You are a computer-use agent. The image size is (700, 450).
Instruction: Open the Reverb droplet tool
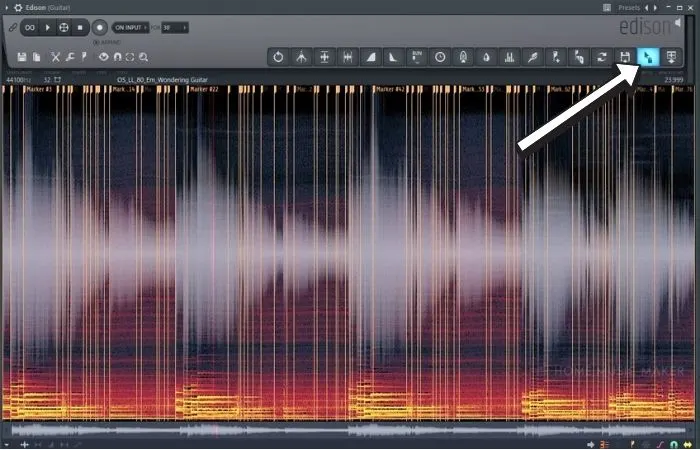[487, 57]
